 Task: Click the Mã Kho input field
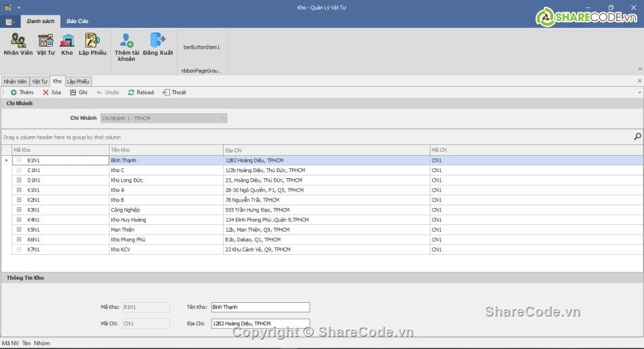(146, 307)
